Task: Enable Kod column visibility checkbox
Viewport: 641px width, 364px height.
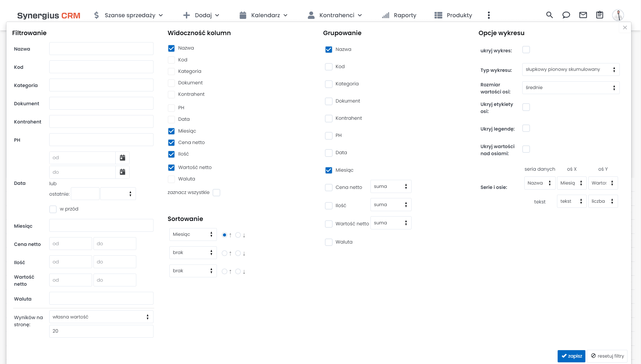Action: (171, 60)
